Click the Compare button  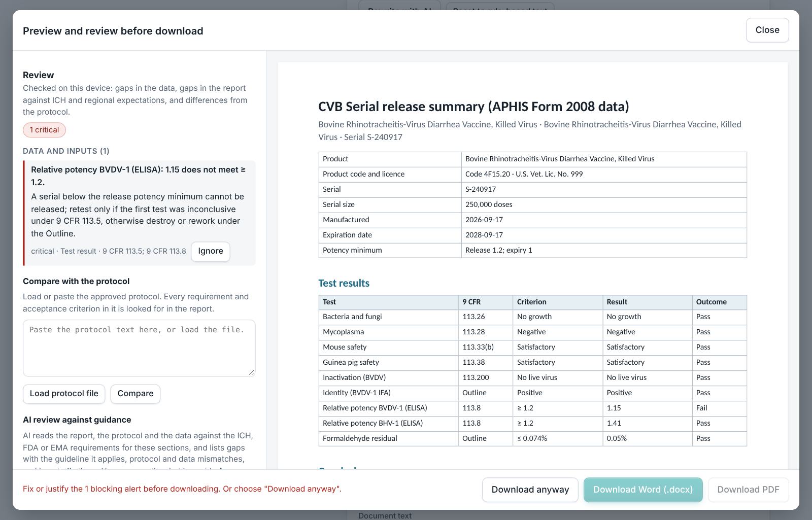point(136,394)
